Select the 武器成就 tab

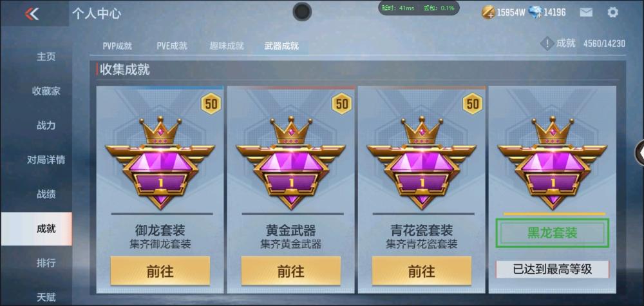point(282,46)
